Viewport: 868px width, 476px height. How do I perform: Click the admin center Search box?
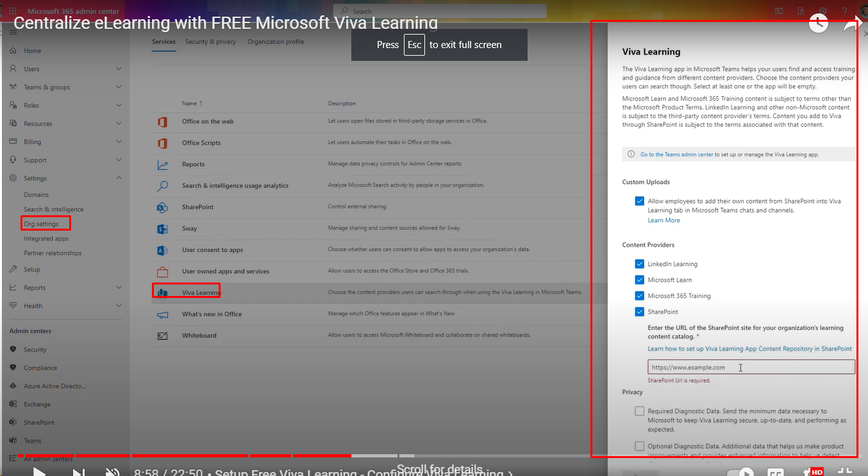440,11
